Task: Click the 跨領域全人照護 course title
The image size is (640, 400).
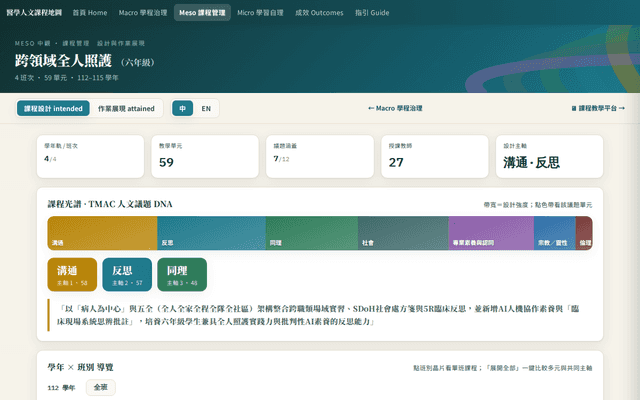Action: tap(63, 61)
